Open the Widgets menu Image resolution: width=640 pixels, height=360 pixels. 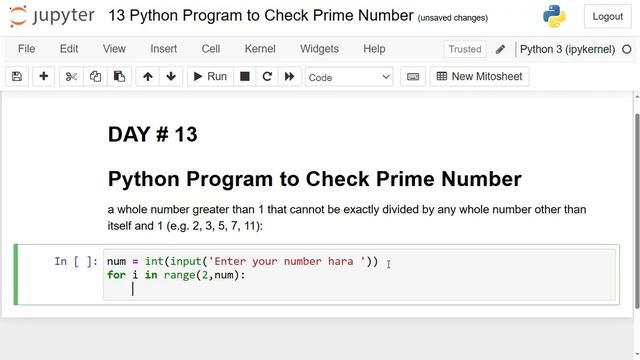coord(319,49)
